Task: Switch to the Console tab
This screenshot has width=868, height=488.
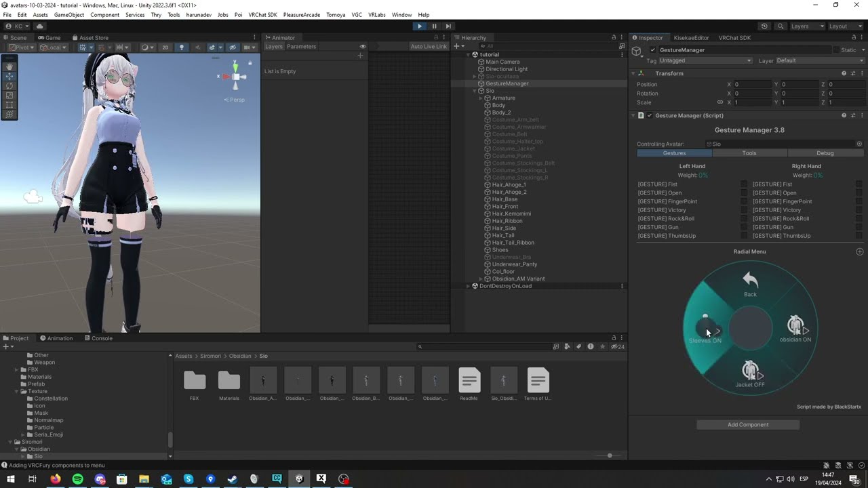Action: click(98, 338)
